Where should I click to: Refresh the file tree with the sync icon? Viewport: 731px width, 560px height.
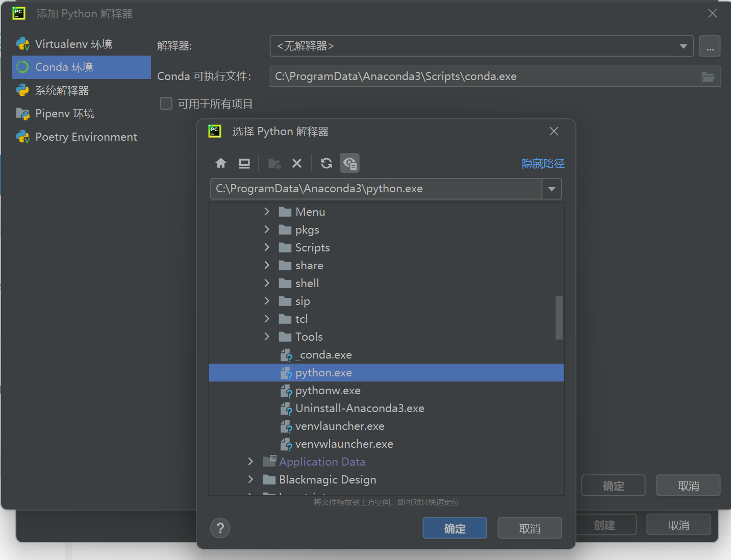pos(326,163)
